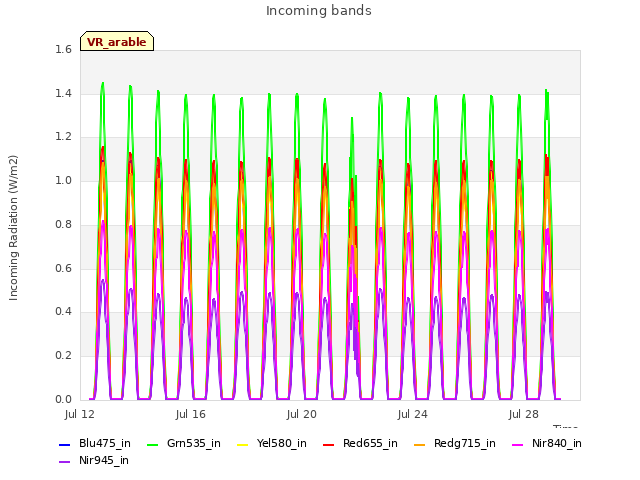Image resolution: width=640 pixels, height=480 pixels.
Task: Click the green Grn535_in legend color marker
Action: pyautogui.click(x=152, y=444)
